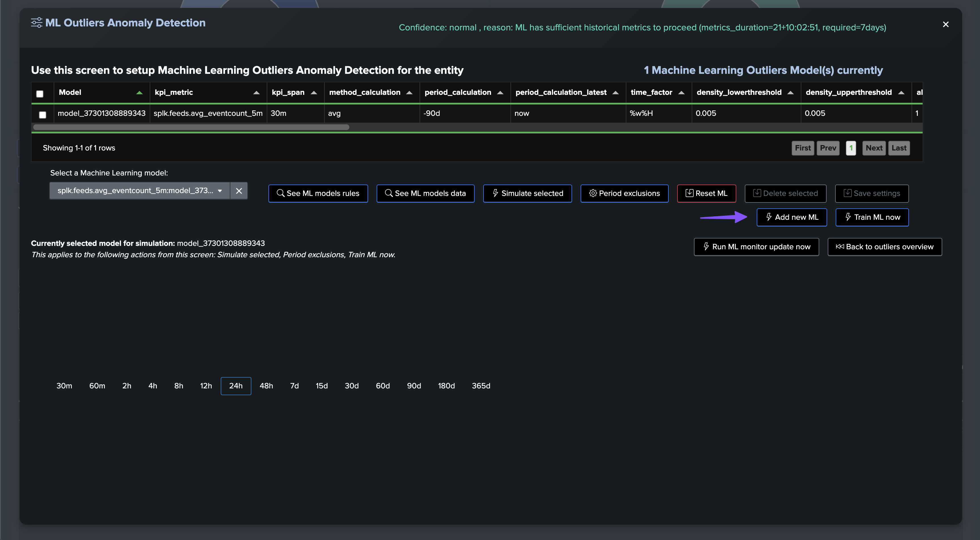Click gear icon on Period exclusions
This screenshot has height=540, width=980.
593,193
